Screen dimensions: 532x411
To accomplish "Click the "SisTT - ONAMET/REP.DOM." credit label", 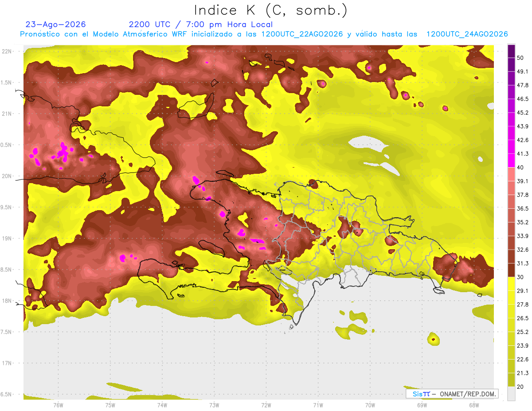I will (x=452, y=394).
